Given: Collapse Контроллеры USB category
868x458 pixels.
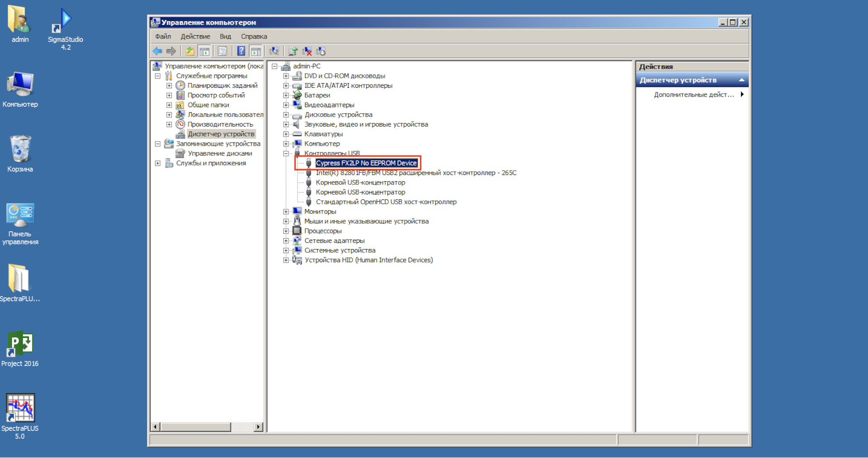Looking at the screenshot, I should [x=286, y=154].
